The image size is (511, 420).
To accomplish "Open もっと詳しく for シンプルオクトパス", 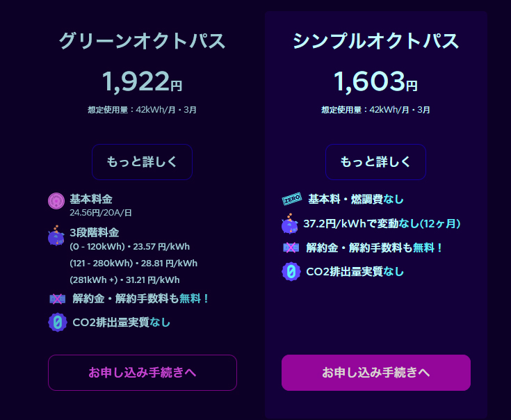I will coord(375,162).
